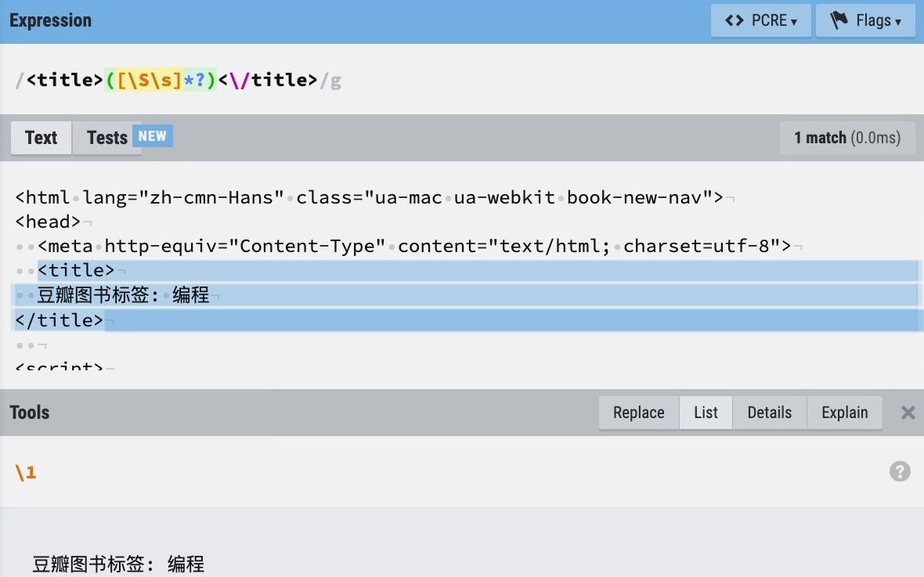Open the Explain tool

(x=844, y=413)
